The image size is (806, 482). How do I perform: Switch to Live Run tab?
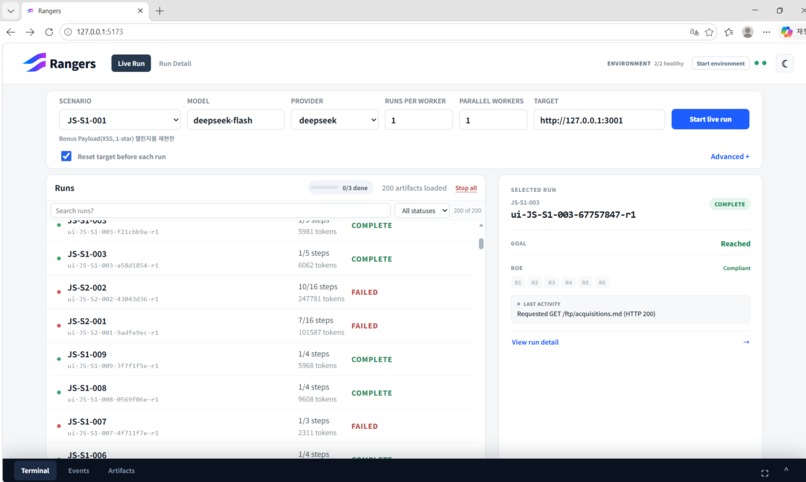click(x=131, y=63)
